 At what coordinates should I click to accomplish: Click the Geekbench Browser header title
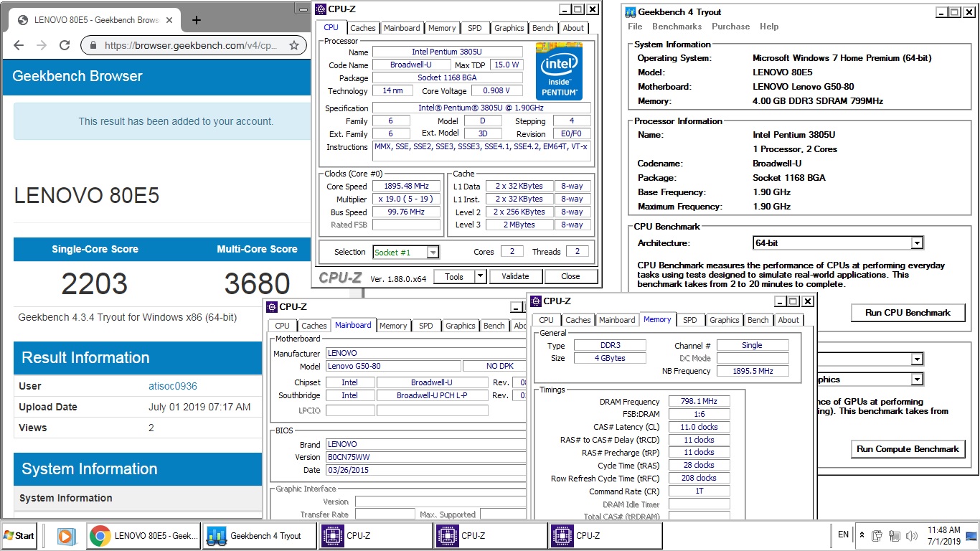pos(77,76)
